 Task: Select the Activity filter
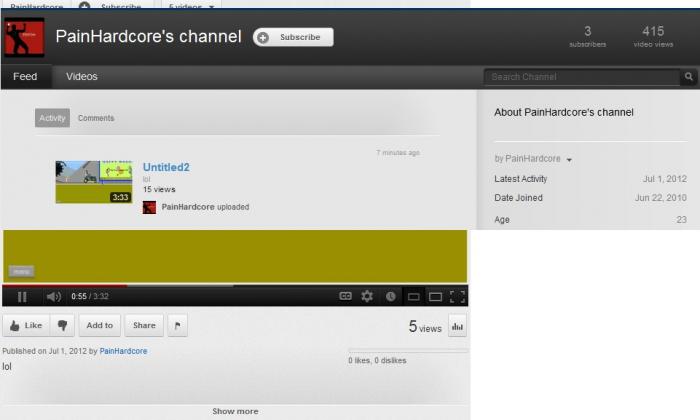[52, 118]
